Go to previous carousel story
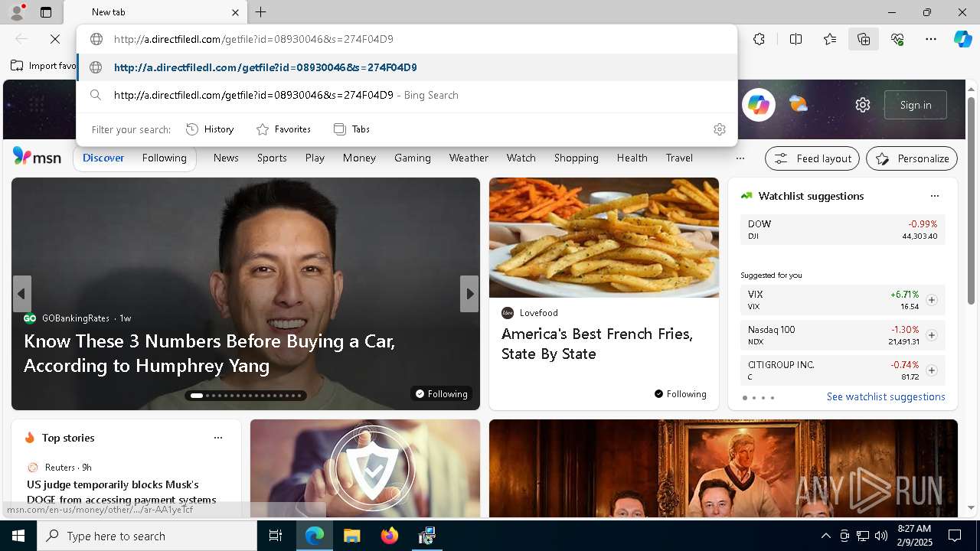 pyautogui.click(x=21, y=294)
